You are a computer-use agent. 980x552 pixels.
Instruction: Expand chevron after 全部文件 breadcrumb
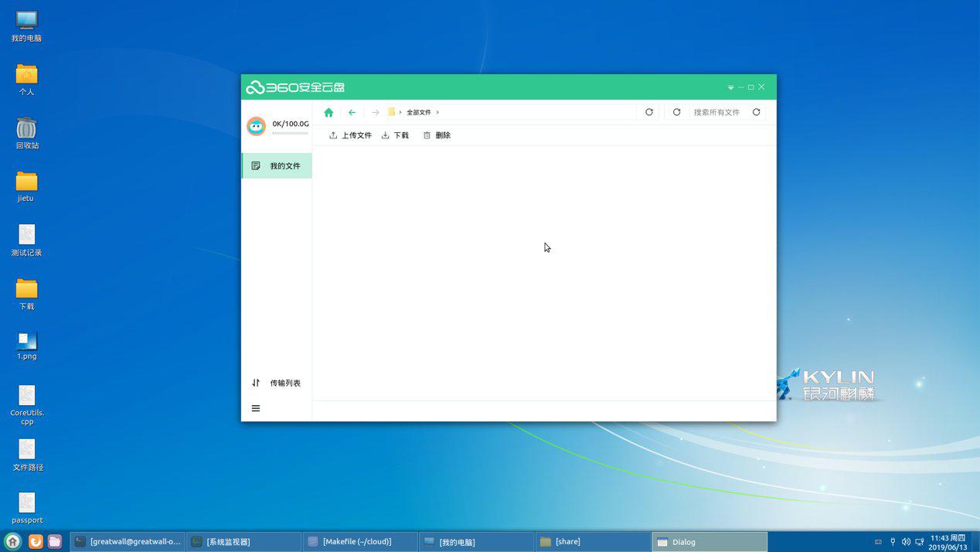point(437,113)
